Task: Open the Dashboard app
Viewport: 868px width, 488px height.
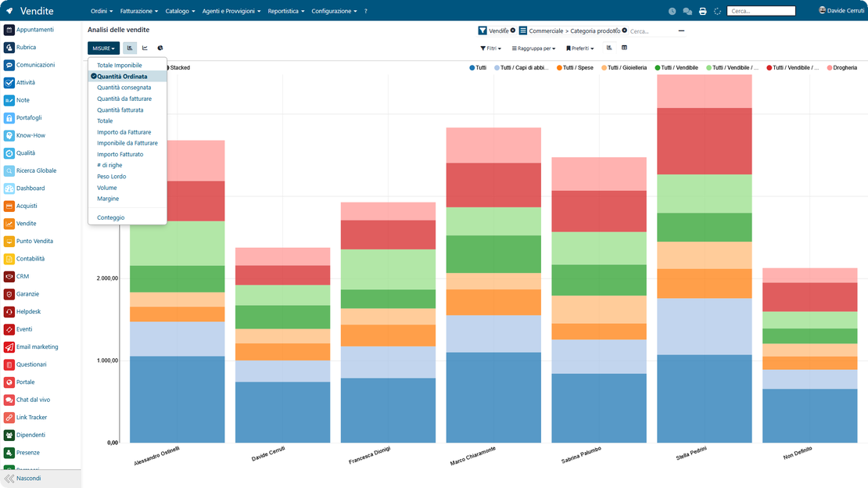Action: (x=25, y=188)
